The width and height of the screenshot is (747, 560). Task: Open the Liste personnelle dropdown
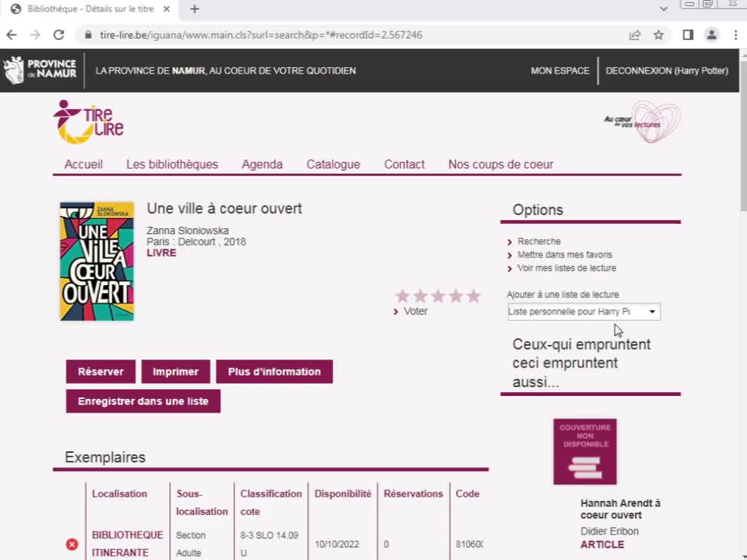(x=584, y=311)
